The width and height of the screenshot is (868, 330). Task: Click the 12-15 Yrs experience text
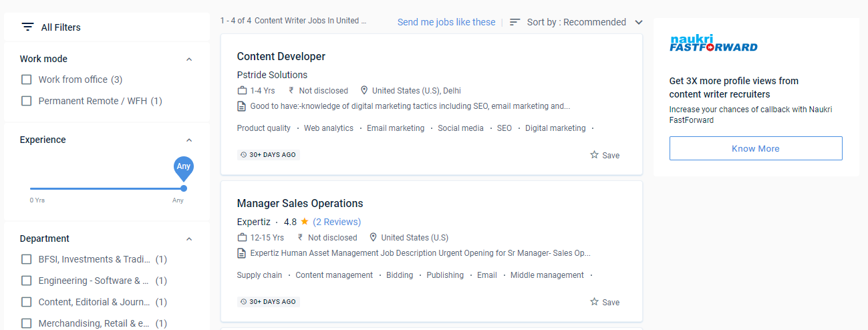tap(267, 238)
